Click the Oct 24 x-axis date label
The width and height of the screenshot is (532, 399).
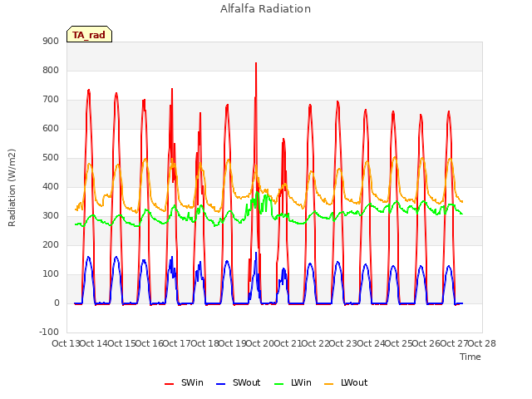tap(371, 343)
